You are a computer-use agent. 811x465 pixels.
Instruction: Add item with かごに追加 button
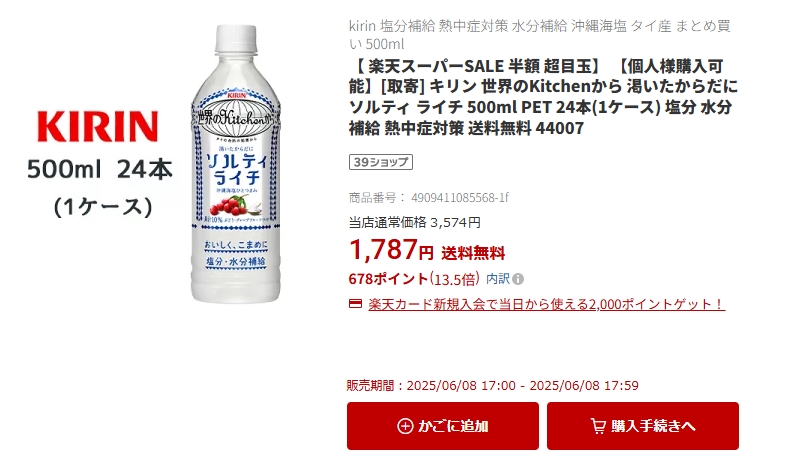coord(443,426)
